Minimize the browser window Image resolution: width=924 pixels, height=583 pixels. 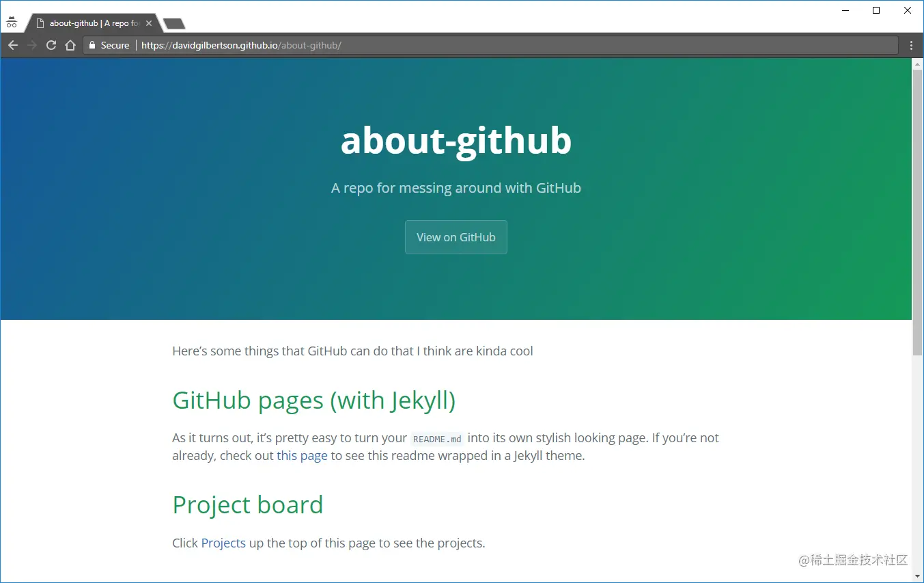(845, 10)
